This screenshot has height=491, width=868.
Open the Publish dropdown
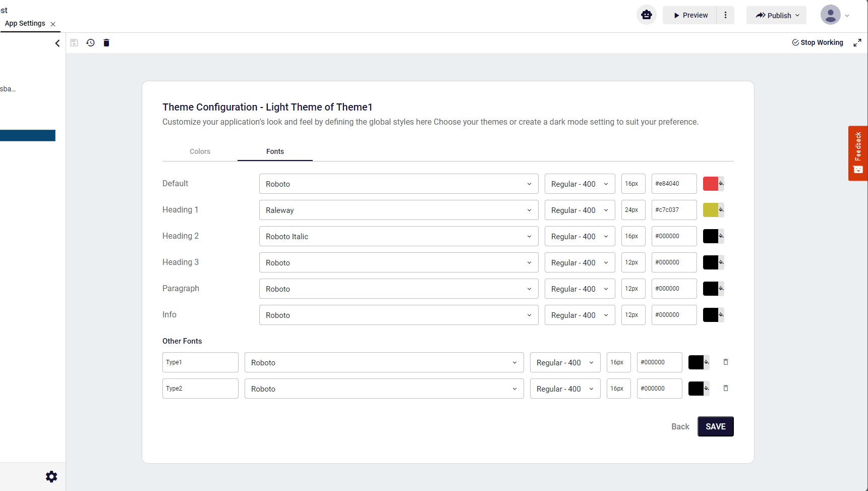777,15
